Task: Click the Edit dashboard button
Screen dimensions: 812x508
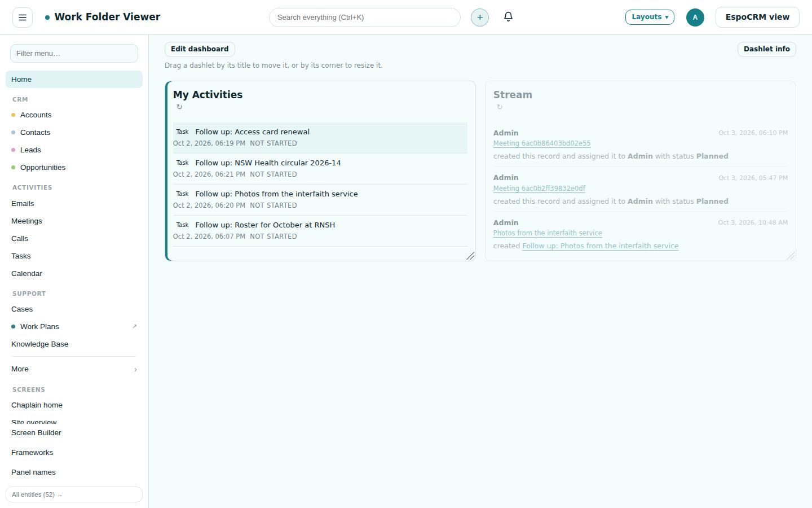Action: 200,49
